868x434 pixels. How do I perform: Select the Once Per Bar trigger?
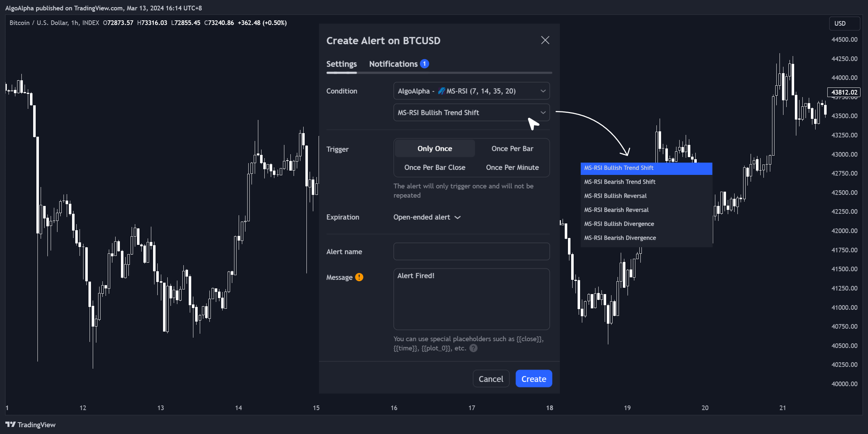point(512,148)
